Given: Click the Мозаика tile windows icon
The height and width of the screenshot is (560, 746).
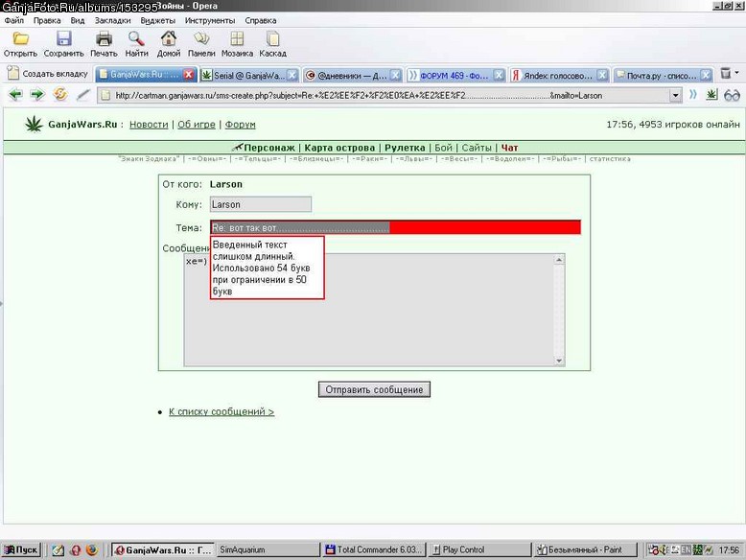Looking at the screenshot, I should coord(237,39).
